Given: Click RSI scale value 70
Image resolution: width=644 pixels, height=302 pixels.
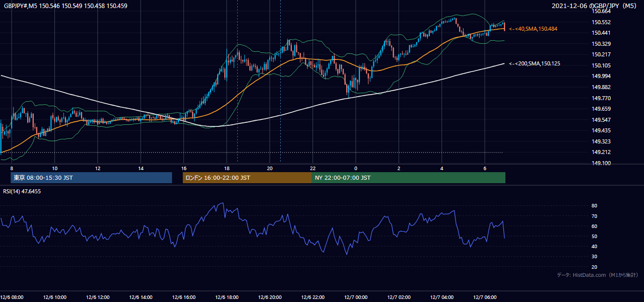Looking at the screenshot, I should point(594,216).
